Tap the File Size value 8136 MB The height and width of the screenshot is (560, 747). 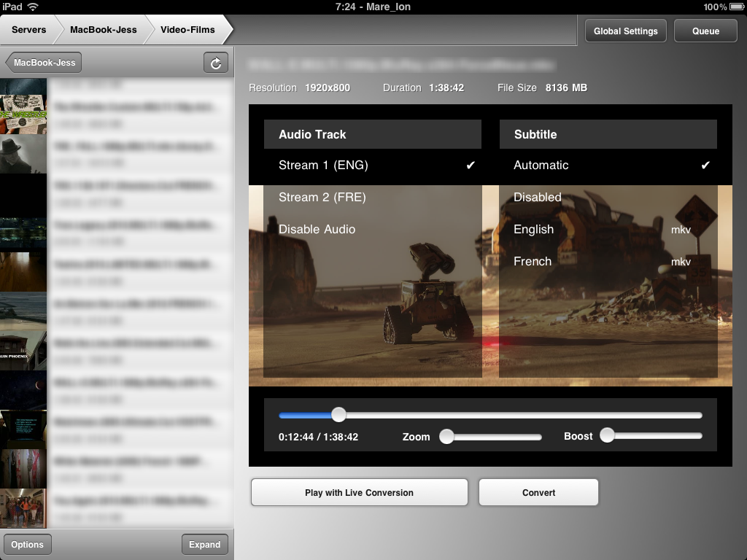coord(566,87)
